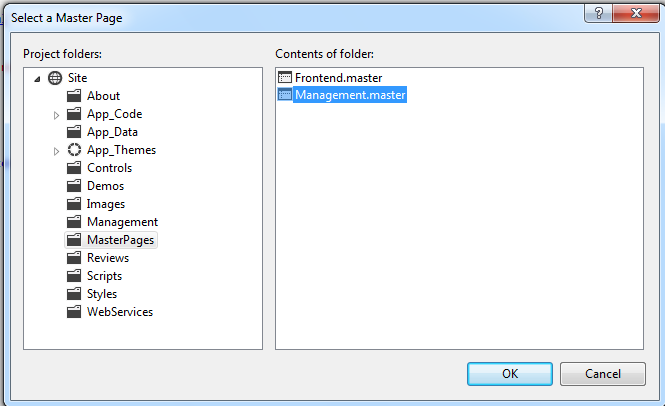The width and height of the screenshot is (665, 406).
Task: Choose the Scripts folder
Action: tap(105, 276)
